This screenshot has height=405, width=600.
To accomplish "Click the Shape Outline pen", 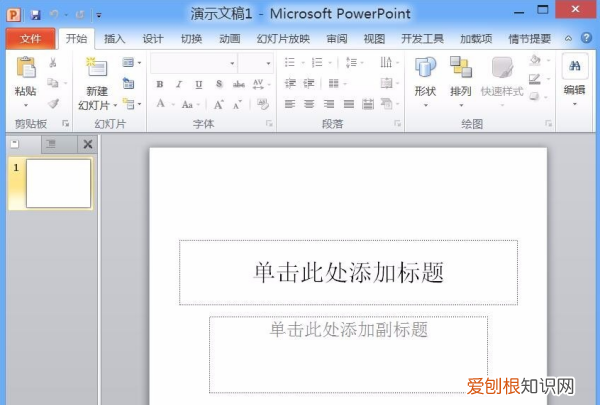I will tap(535, 79).
